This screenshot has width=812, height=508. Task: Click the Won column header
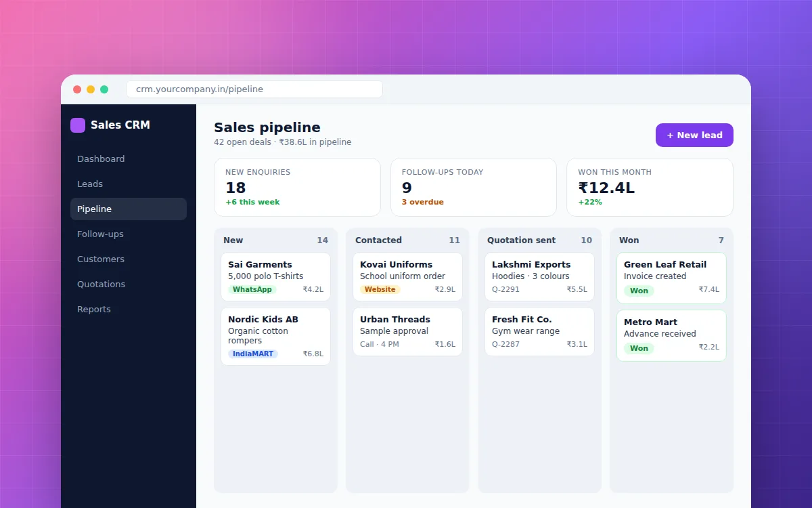pos(629,240)
